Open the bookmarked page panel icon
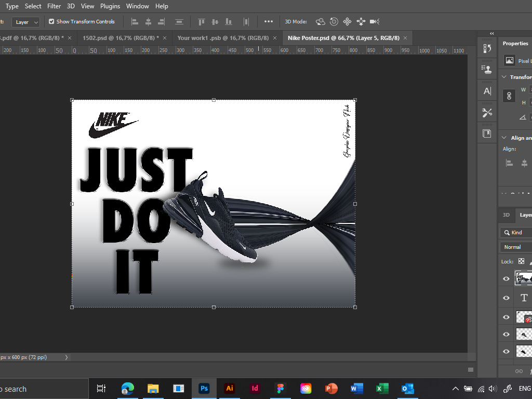 [487, 134]
